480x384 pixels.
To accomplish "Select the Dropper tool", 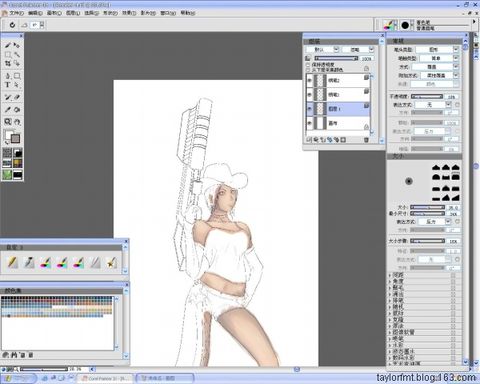I will coord(8,110).
